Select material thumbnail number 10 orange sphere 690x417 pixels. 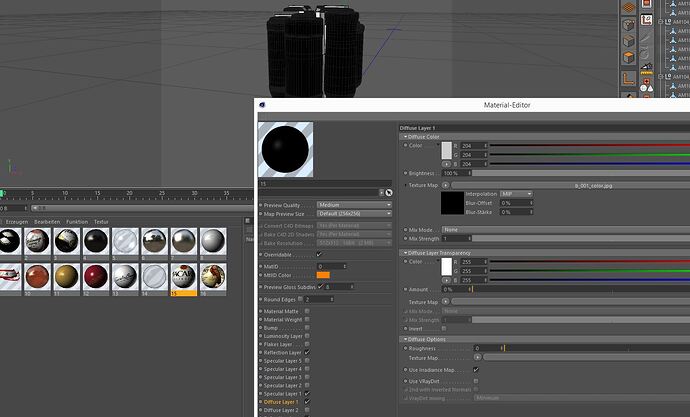[37, 277]
